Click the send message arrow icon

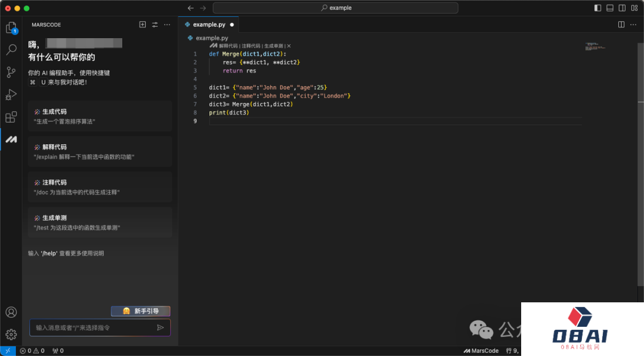tap(160, 327)
